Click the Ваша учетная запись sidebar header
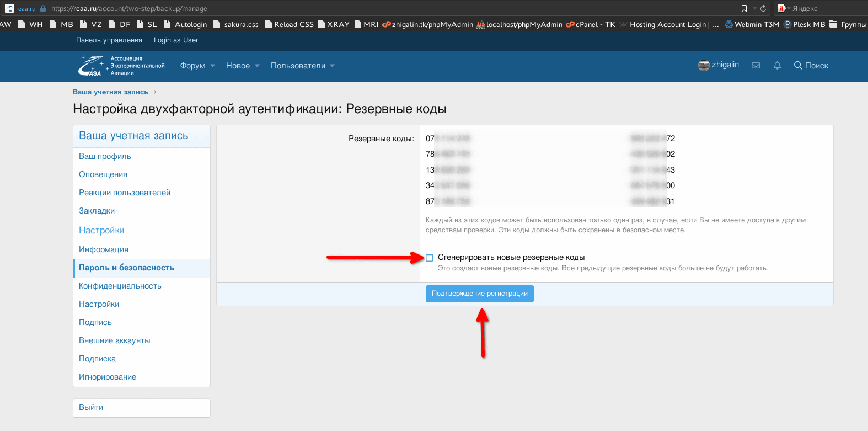 click(133, 136)
